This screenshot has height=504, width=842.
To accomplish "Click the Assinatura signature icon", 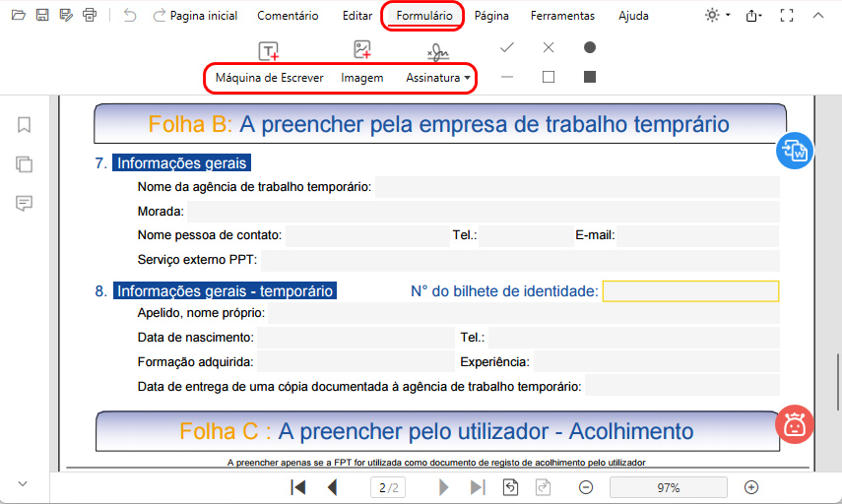I will click(437, 51).
